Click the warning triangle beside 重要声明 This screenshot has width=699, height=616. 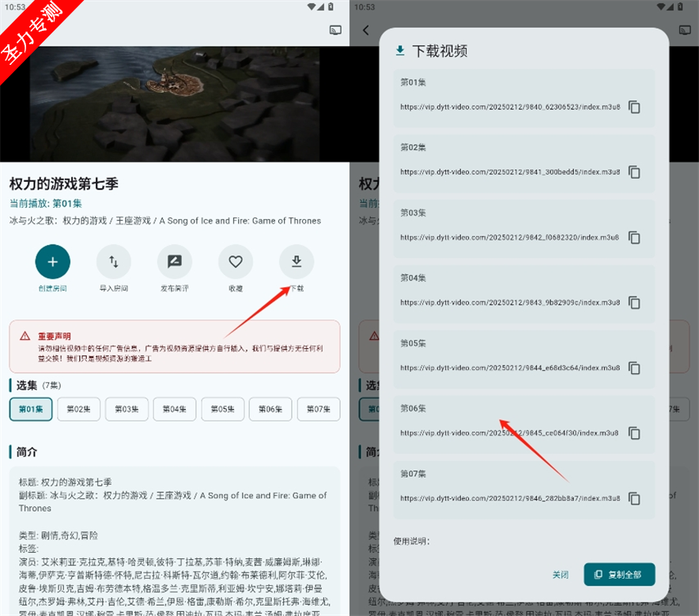[x=25, y=335]
